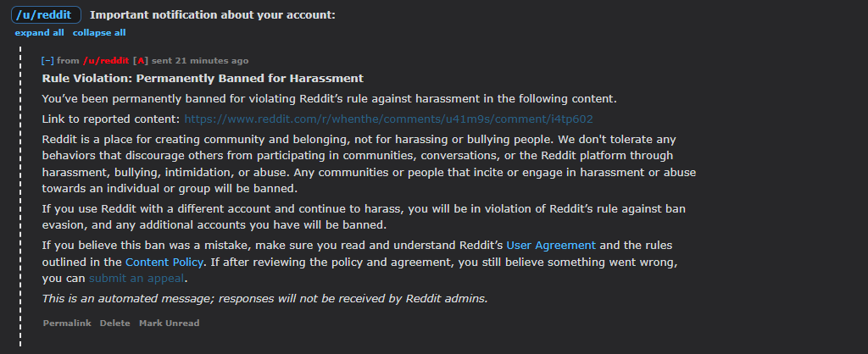Click the dashed vertical thread line

(x=20, y=196)
